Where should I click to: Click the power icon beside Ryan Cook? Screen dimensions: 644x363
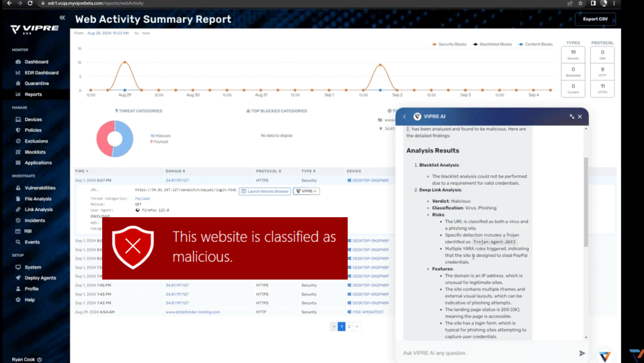[x=39, y=360]
